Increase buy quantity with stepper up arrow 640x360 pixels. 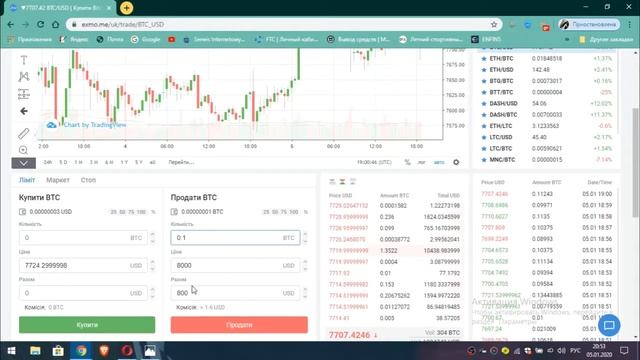click(x=153, y=235)
